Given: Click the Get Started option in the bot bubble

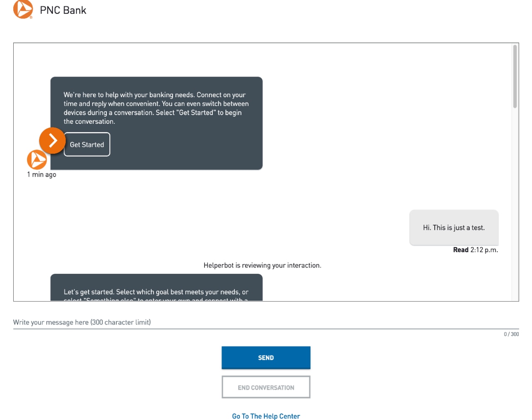Looking at the screenshot, I should [x=87, y=144].
